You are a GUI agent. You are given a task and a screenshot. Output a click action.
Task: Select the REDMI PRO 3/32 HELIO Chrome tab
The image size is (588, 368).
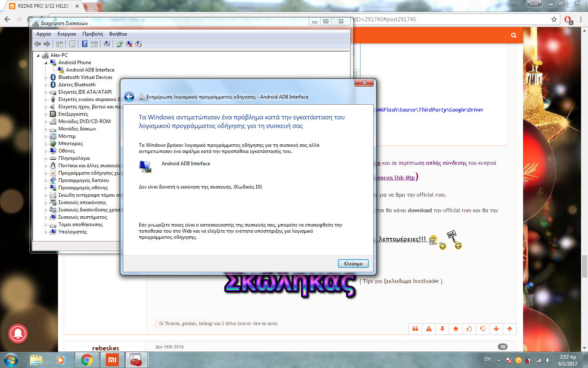coord(44,6)
